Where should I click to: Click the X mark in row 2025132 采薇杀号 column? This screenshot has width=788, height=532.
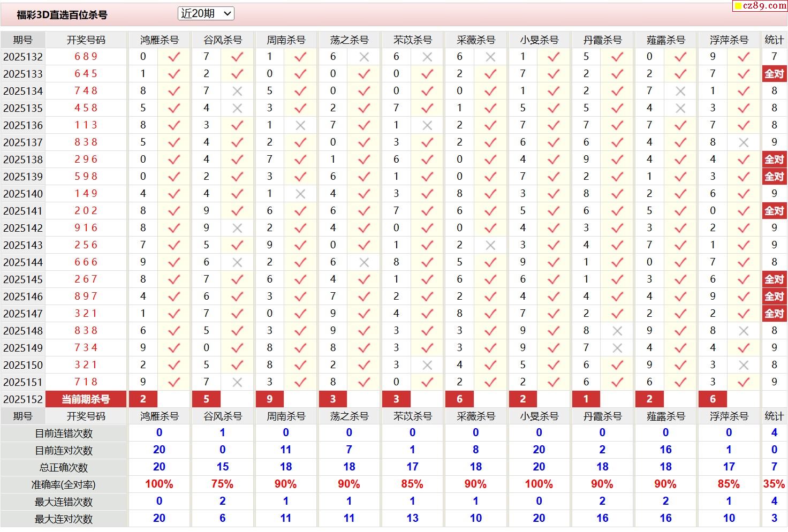tap(490, 56)
